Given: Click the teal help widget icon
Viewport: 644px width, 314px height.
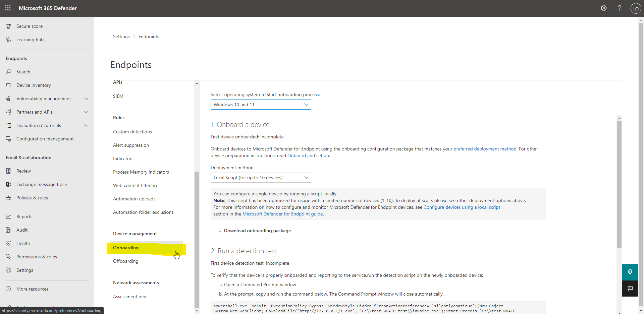Looking at the screenshot, I should (630, 272).
